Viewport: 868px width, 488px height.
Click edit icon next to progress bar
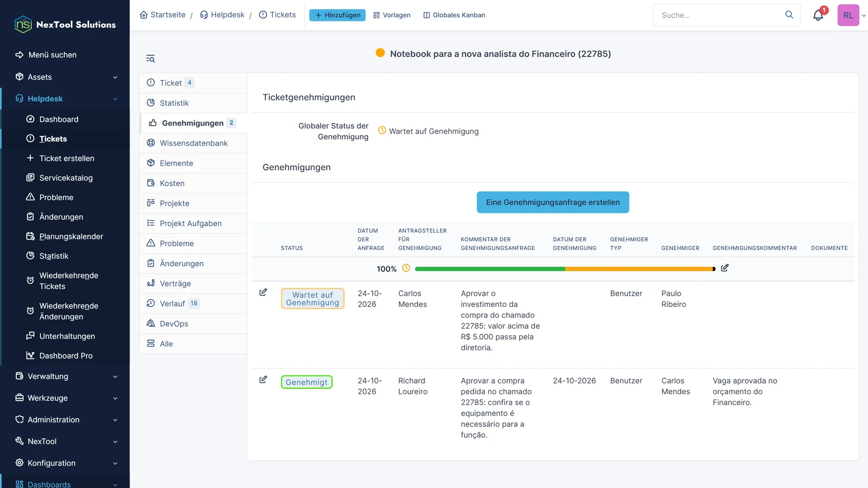pyautogui.click(x=724, y=268)
